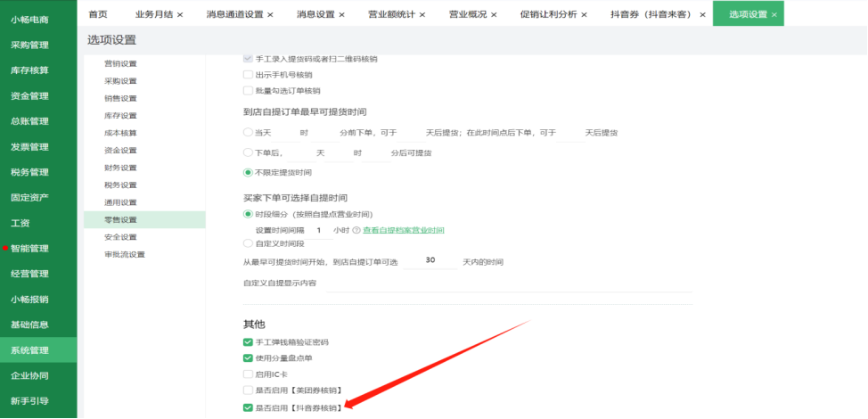Enable 批量勾选订单核销 checkbox

click(x=248, y=91)
